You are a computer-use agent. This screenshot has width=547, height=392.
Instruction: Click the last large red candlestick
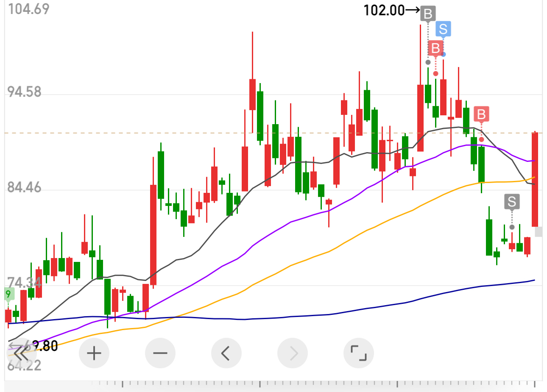535,180
